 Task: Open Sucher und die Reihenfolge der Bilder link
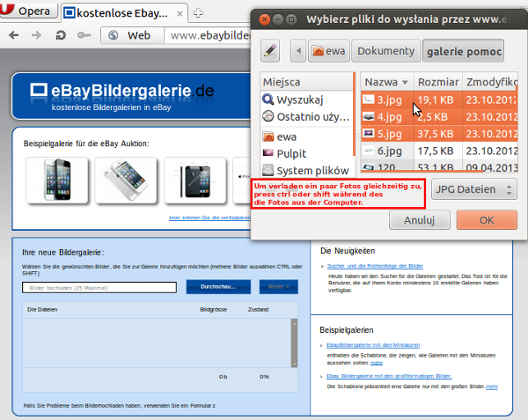[x=375, y=266]
